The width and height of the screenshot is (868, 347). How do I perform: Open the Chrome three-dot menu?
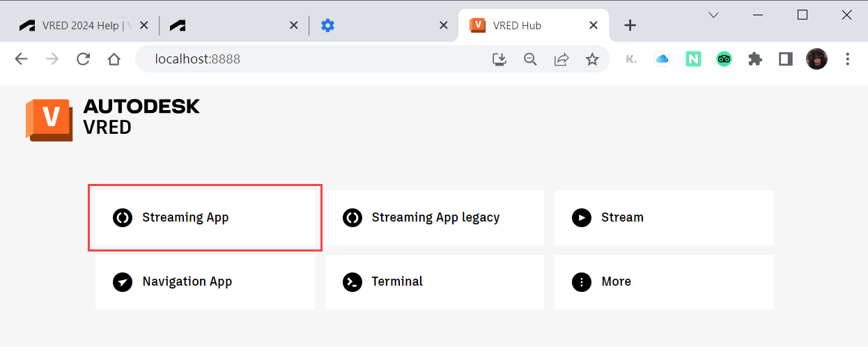click(x=848, y=59)
